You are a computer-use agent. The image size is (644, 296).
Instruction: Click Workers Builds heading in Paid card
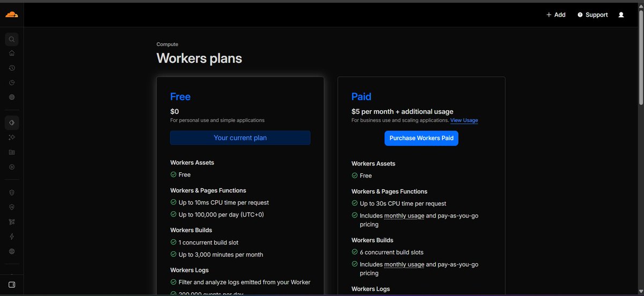click(372, 240)
